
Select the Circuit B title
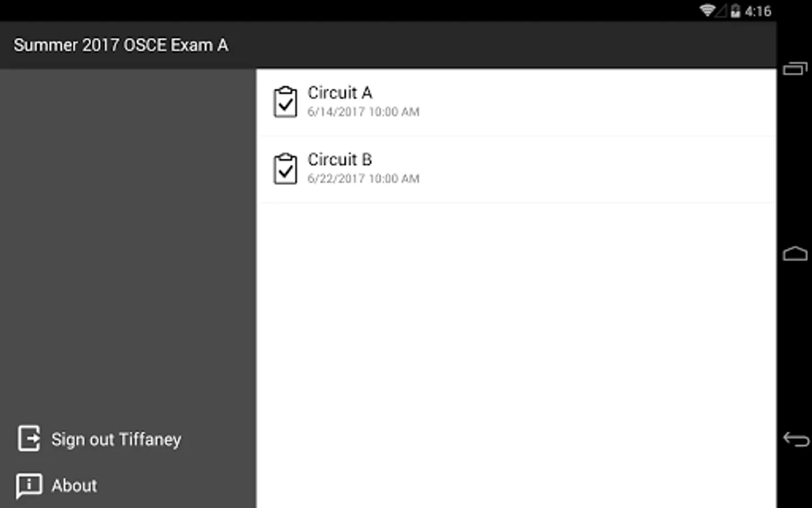point(339,160)
